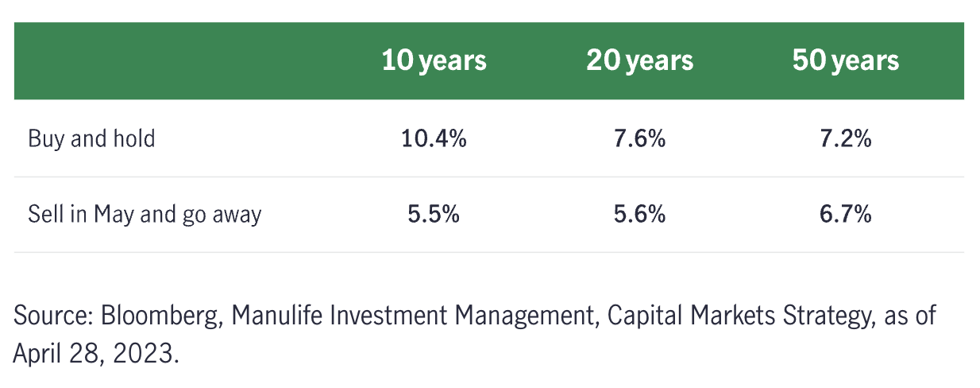The height and width of the screenshot is (388, 980).
Task: Click the "Source:" label text
Action: pyautogui.click(x=52, y=316)
